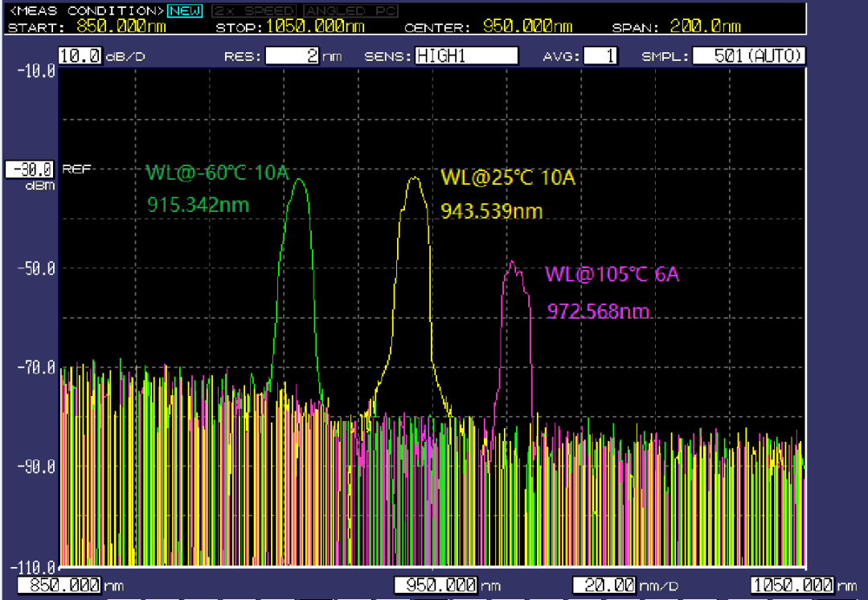This screenshot has height=600, width=868.
Task: Click the -90.0 y-axis label
Action: click(36, 466)
